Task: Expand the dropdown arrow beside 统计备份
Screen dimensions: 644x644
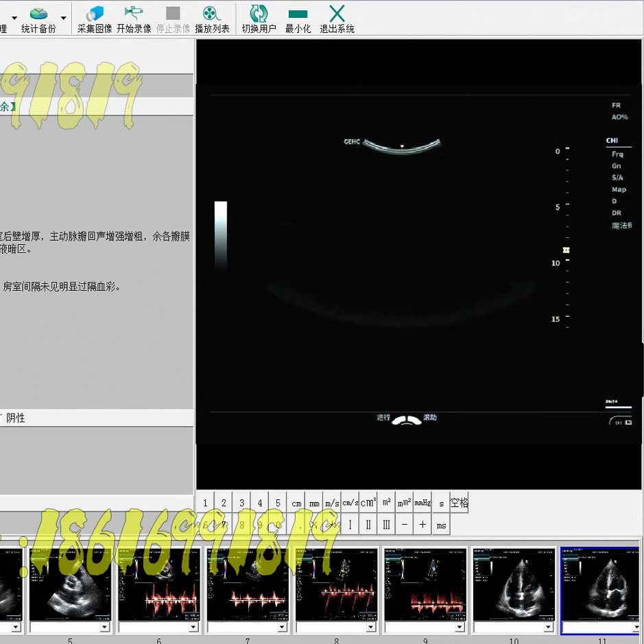Action: pos(64,18)
